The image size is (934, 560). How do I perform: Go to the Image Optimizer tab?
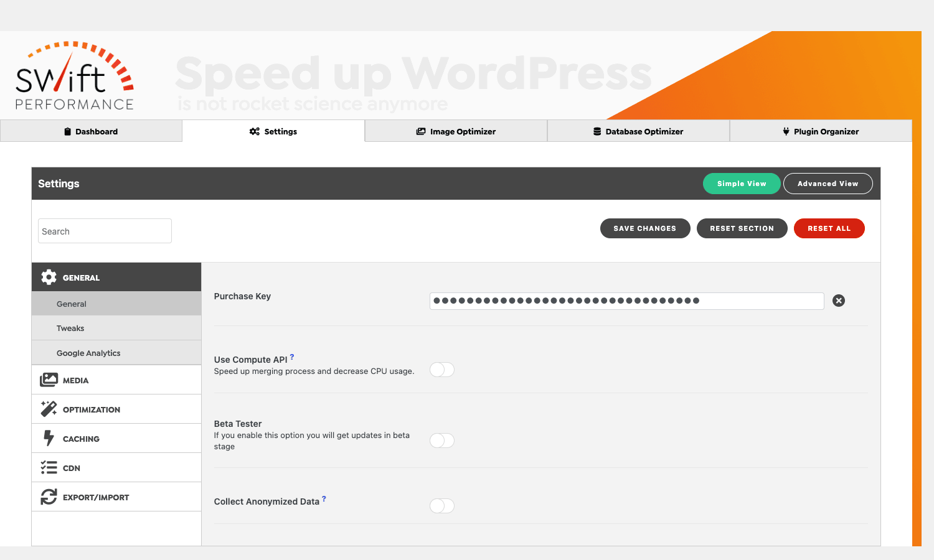click(x=456, y=131)
